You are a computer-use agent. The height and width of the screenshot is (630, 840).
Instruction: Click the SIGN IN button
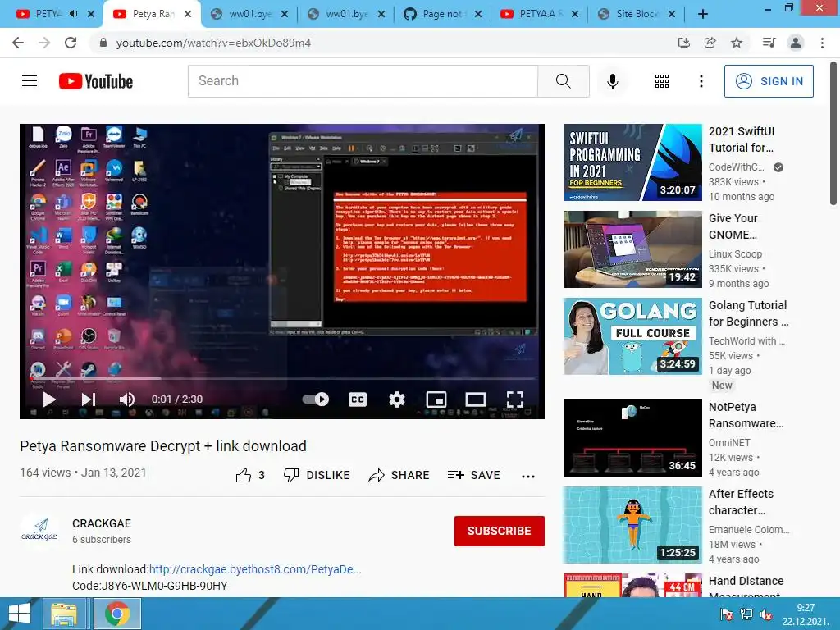point(769,81)
